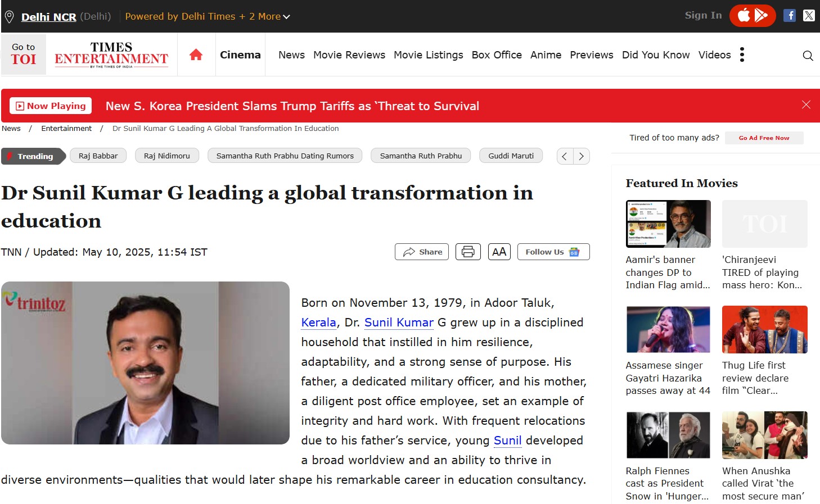This screenshot has width=820, height=504.
Task: Click the X (Twitter) icon in top bar
Action: tap(809, 16)
